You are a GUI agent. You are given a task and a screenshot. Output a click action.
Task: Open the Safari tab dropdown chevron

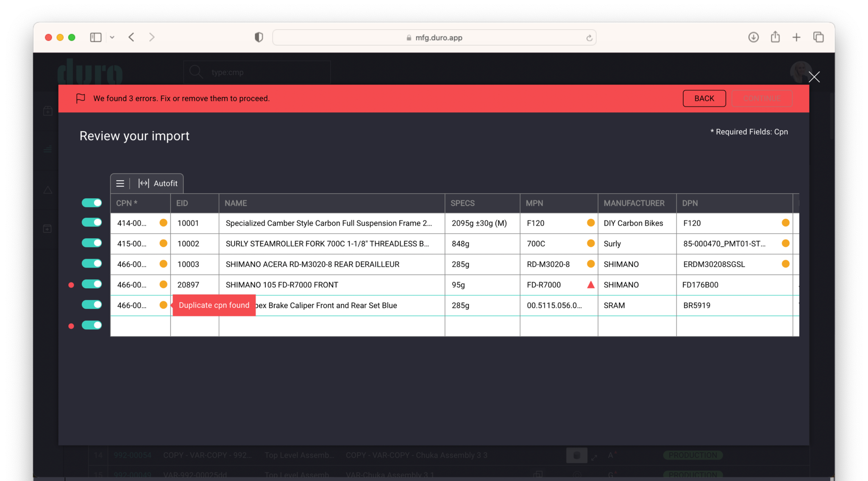(112, 37)
